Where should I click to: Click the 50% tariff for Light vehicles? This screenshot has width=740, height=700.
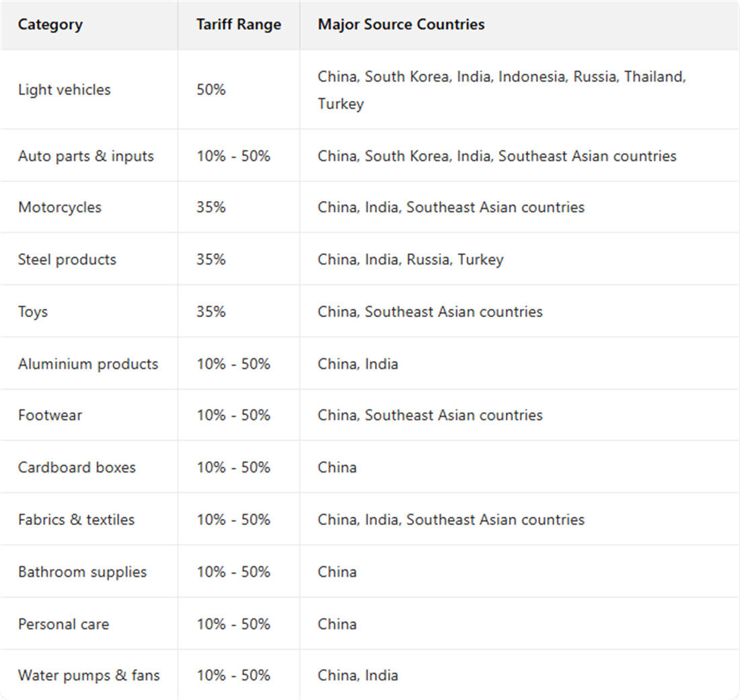211,90
